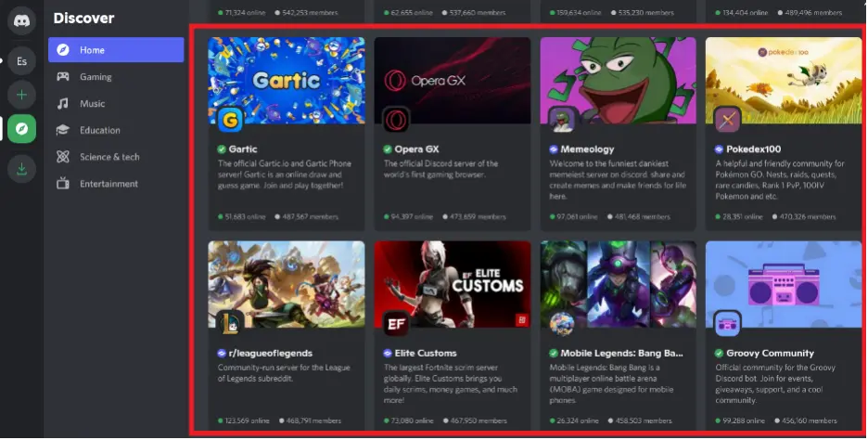
Task: Click the verified badge next to Groovy Community
Action: 719,353
